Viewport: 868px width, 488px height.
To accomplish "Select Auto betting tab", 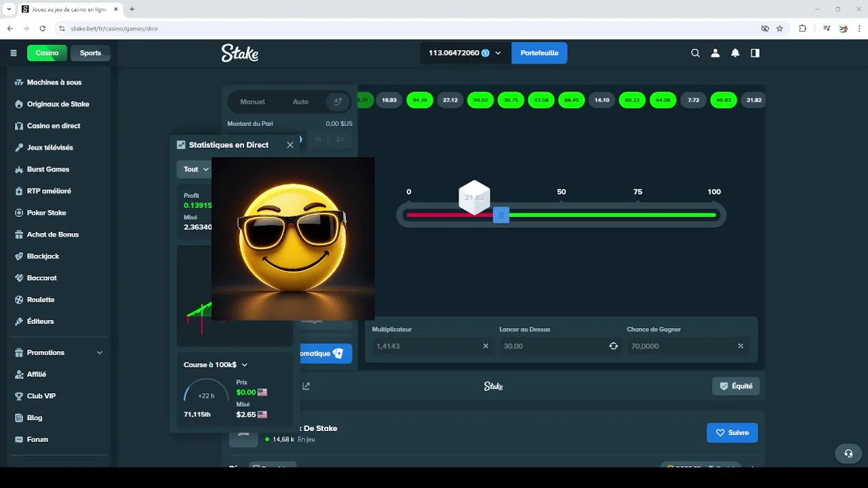I will 300,102.
